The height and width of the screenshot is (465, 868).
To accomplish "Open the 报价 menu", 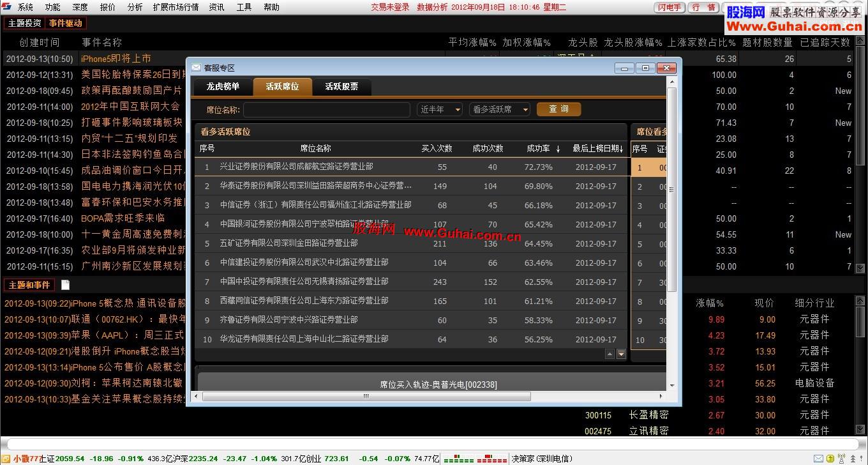I will pos(107,8).
